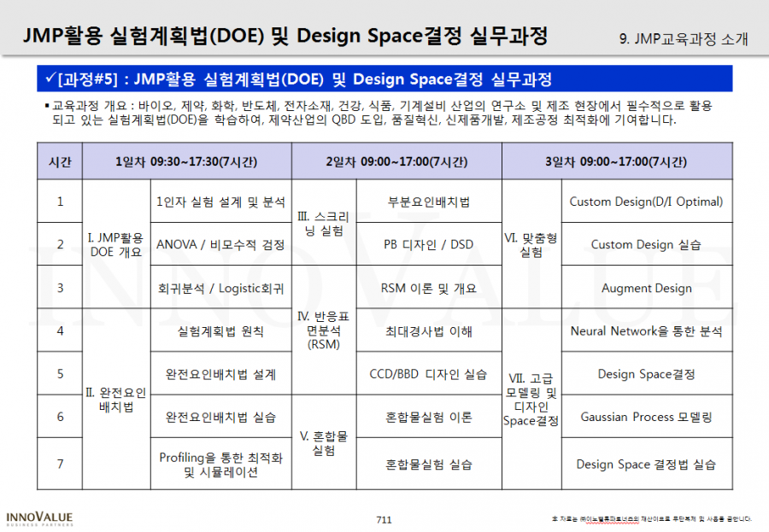The height and width of the screenshot is (532, 769).
Task: Click the section label '9. JMP교육과정 소개'
Action: coord(684,38)
